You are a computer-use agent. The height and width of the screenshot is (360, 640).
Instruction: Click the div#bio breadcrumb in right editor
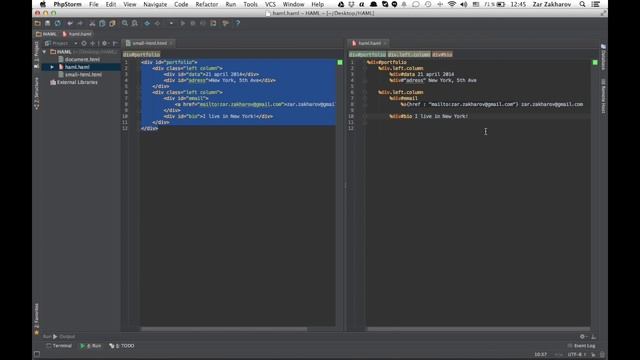click(x=442, y=54)
